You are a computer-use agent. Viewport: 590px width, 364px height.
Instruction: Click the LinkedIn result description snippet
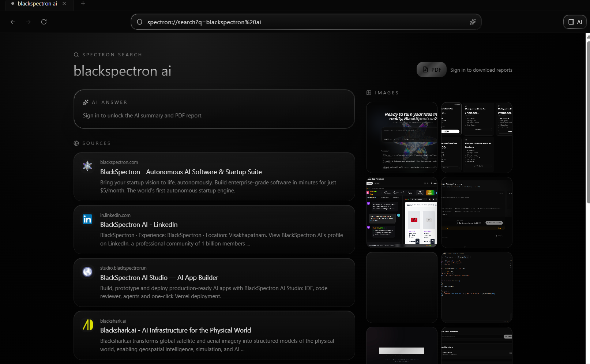pos(222,239)
